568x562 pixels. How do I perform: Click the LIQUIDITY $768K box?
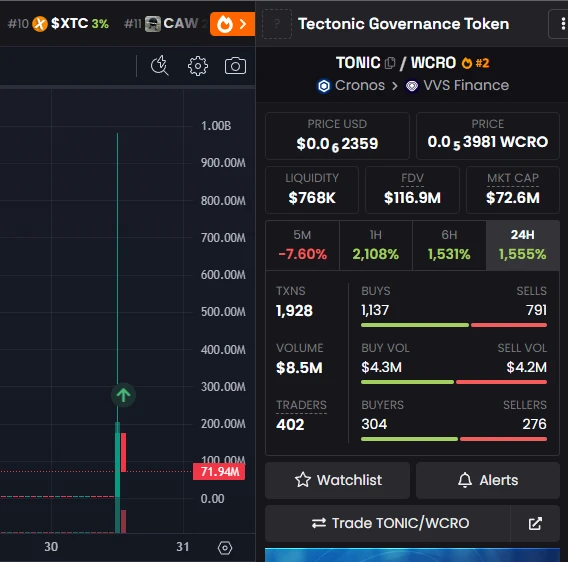[312, 190]
